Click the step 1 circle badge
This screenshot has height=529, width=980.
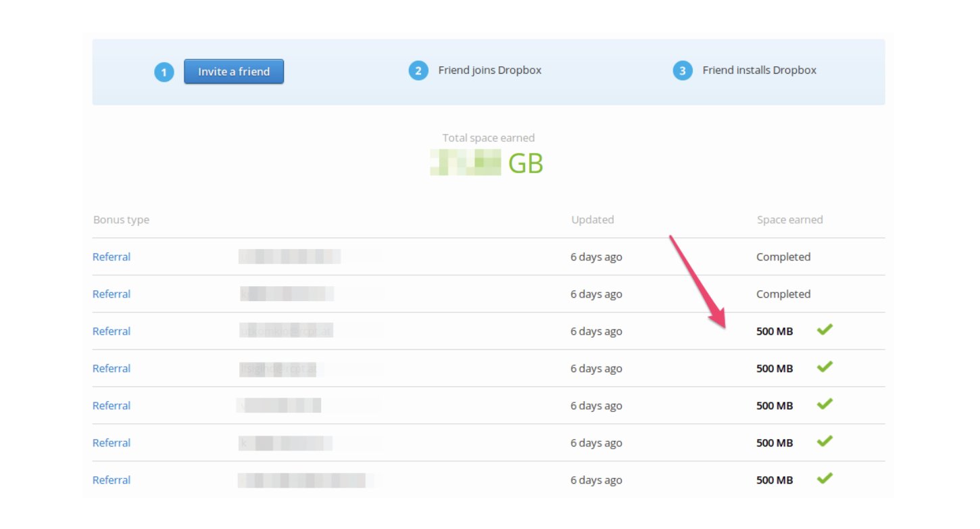(164, 72)
